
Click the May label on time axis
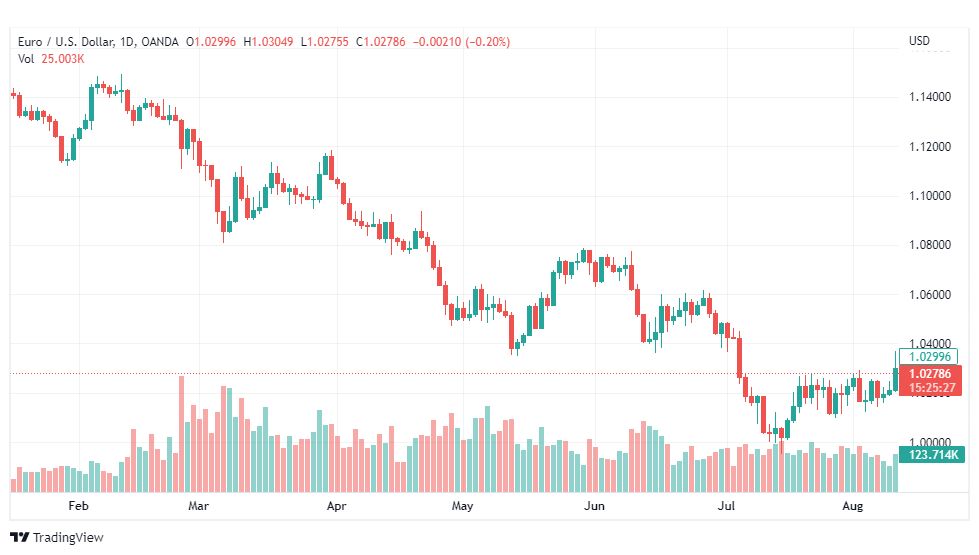click(463, 506)
